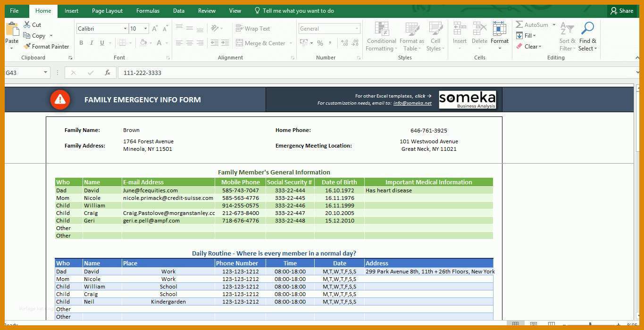Open the General number format dropdown

[357, 29]
